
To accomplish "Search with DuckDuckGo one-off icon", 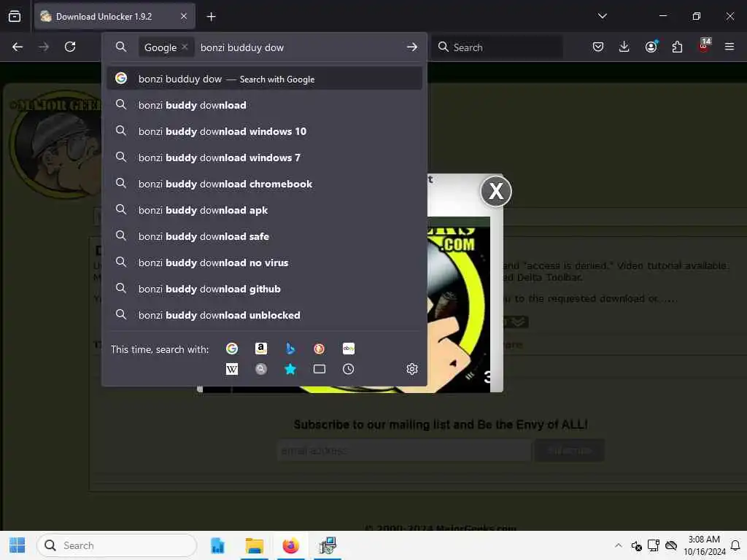I will point(320,349).
